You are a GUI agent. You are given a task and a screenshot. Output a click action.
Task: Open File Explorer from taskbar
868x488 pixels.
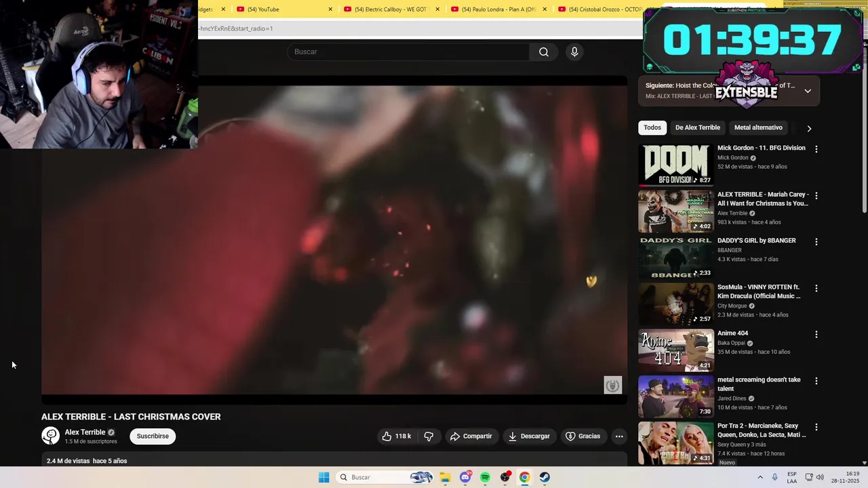(445, 477)
